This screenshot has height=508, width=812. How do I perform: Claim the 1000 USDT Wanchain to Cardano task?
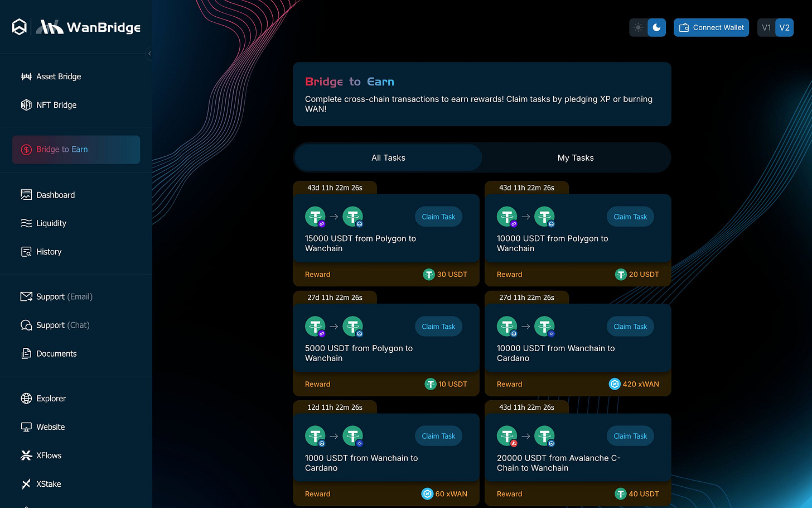[438, 436]
